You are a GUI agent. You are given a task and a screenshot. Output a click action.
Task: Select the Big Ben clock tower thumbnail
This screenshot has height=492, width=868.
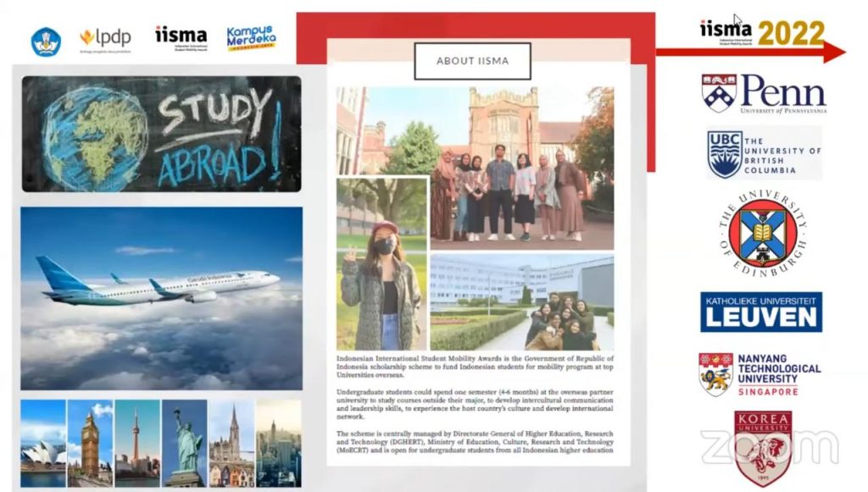[x=90, y=444]
